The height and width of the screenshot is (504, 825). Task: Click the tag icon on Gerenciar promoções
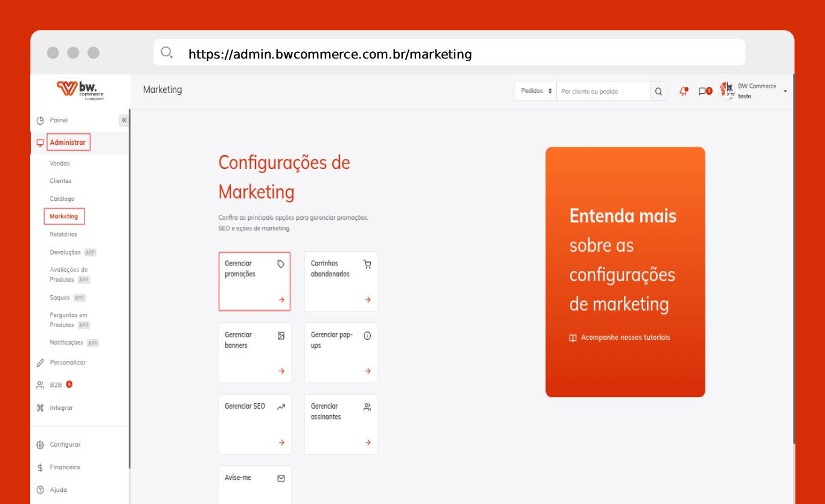point(281,264)
